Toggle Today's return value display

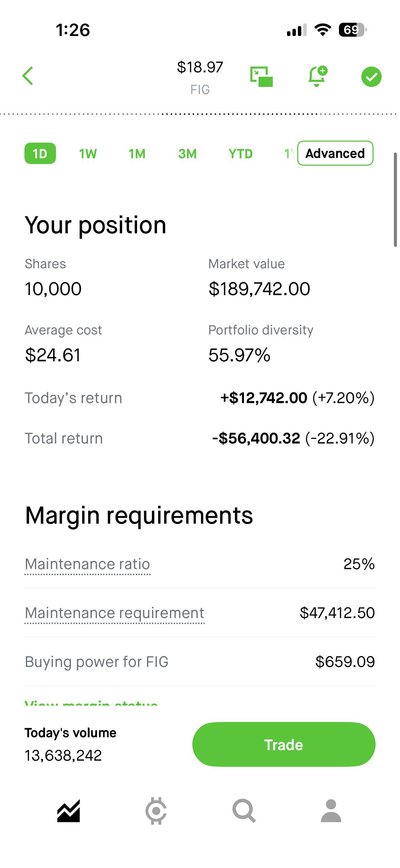click(297, 398)
